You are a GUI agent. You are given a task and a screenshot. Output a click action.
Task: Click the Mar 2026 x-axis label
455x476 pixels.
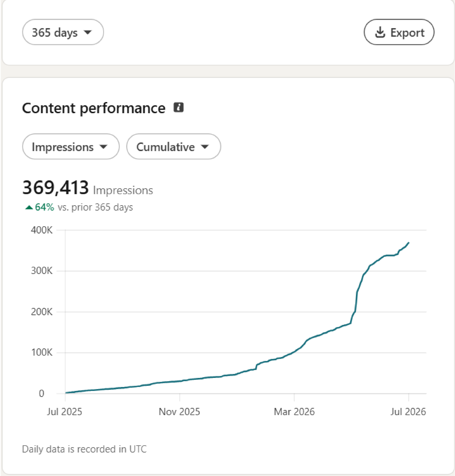point(294,412)
